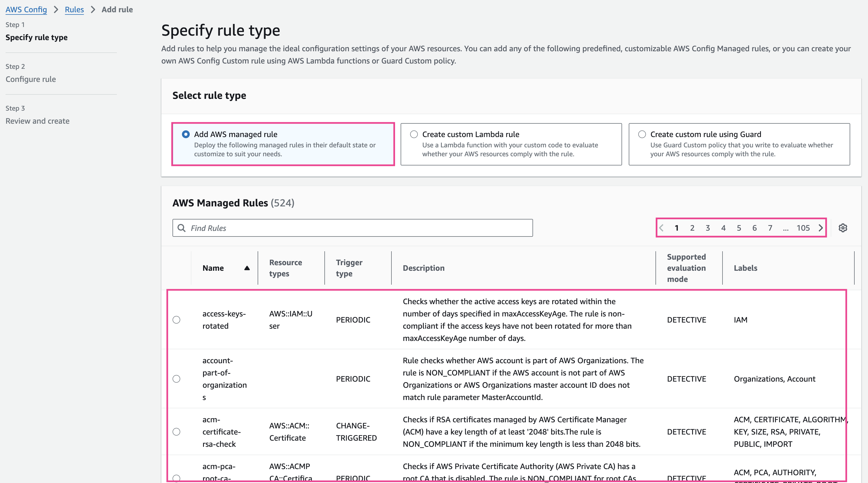Navigate to AWS Config breadcrumb link

coord(26,9)
